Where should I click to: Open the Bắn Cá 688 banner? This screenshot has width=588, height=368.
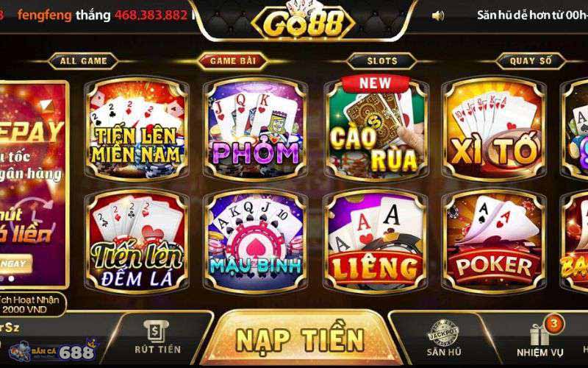tap(54, 351)
